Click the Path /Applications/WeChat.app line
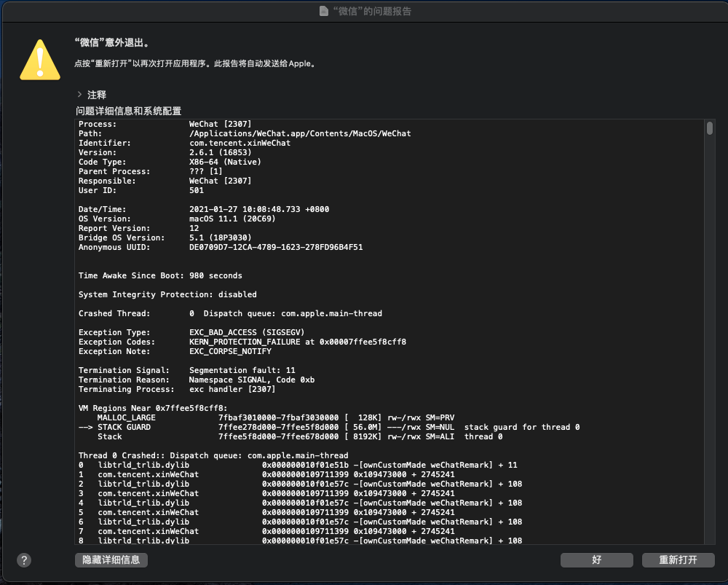This screenshot has width=728, height=585. 245,133
